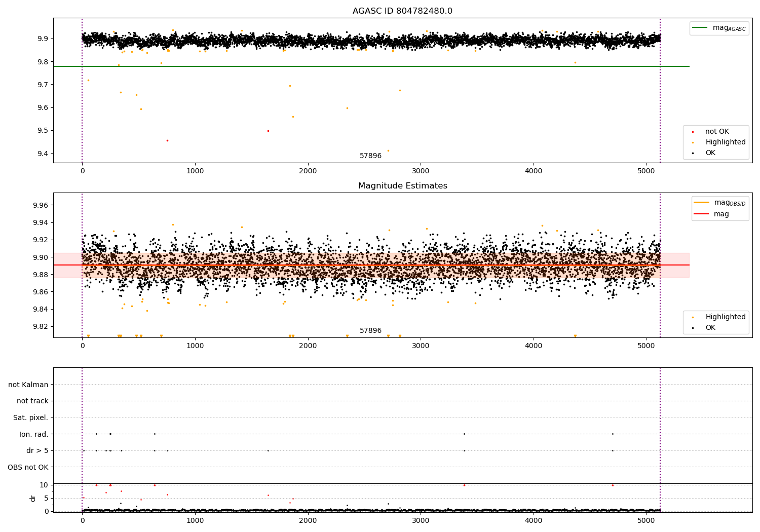Select 'Highlighted' legend entry in Magnitude Estimates plot

(718, 317)
